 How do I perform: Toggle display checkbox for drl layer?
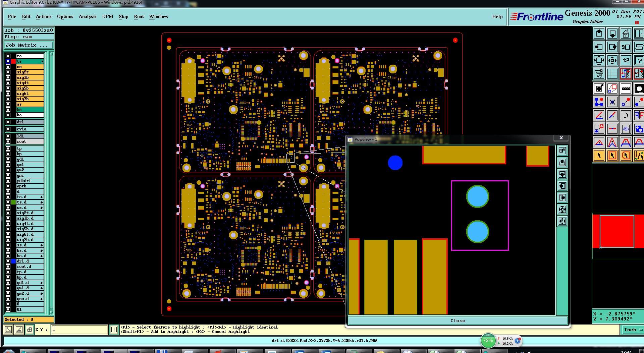[8, 122]
